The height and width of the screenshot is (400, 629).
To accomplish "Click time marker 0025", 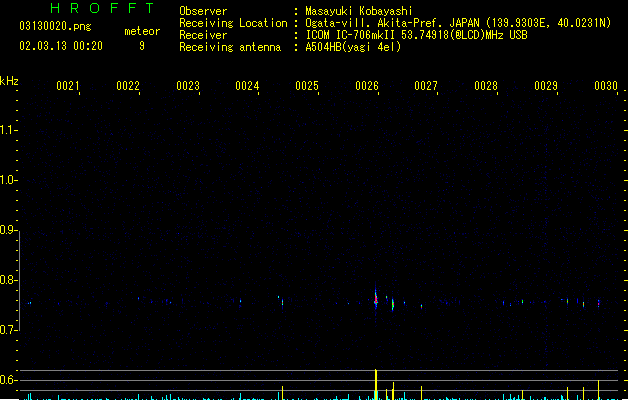I will coord(307,86).
